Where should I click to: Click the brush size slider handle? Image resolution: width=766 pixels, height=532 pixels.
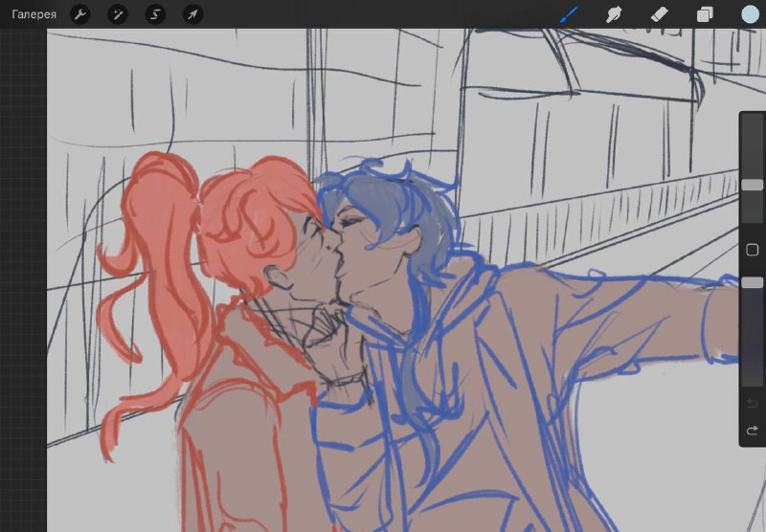pyautogui.click(x=753, y=185)
